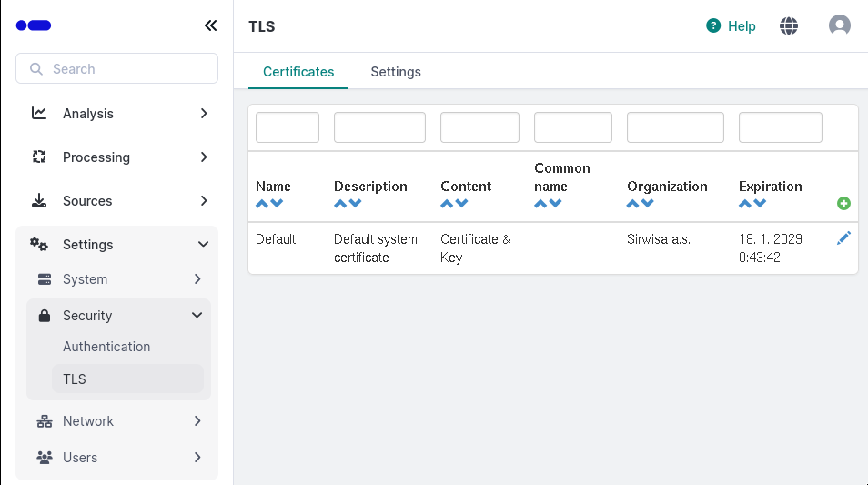Viewport: 868px width, 485px height.
Task: Collapse the sidebar with double chevron icon
Action: tap(210, 25)
